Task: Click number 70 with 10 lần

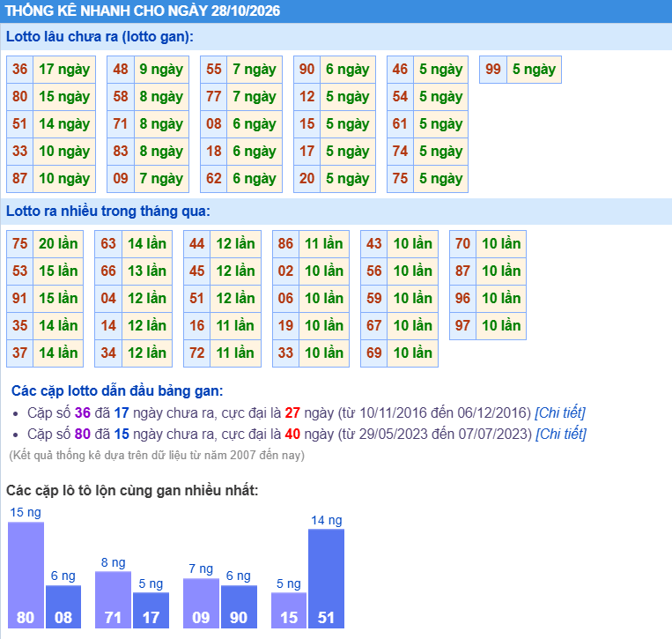Action: tap(462, 243)
